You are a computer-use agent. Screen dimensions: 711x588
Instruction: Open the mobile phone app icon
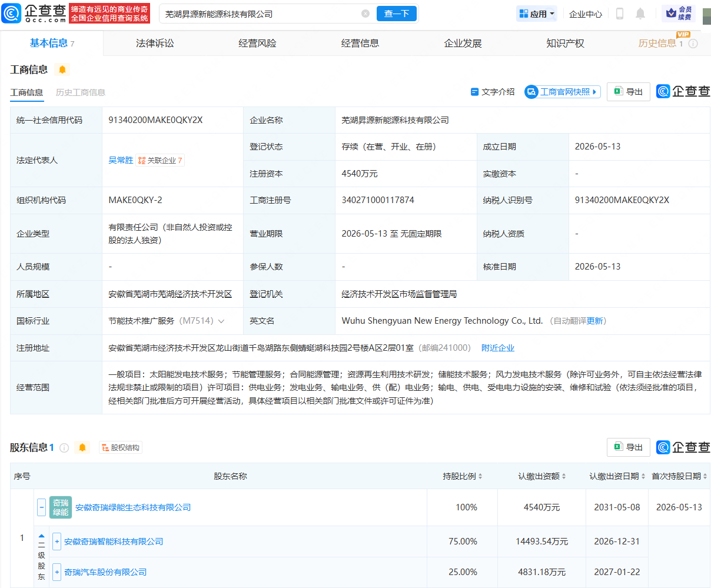619,14
